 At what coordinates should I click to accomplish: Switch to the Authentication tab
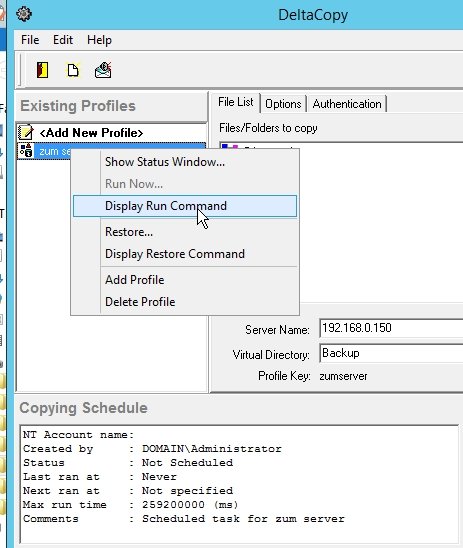pos(347,104)
